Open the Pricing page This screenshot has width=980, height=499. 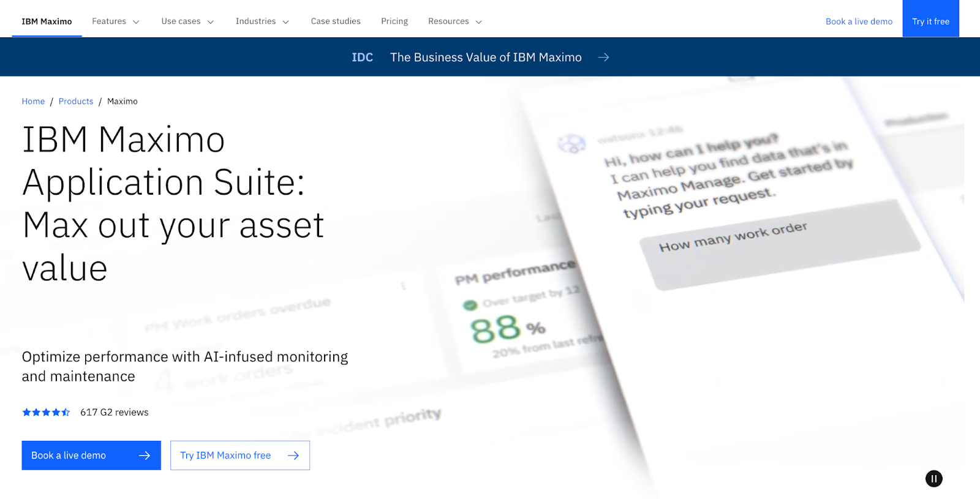[x=394, y=21]
